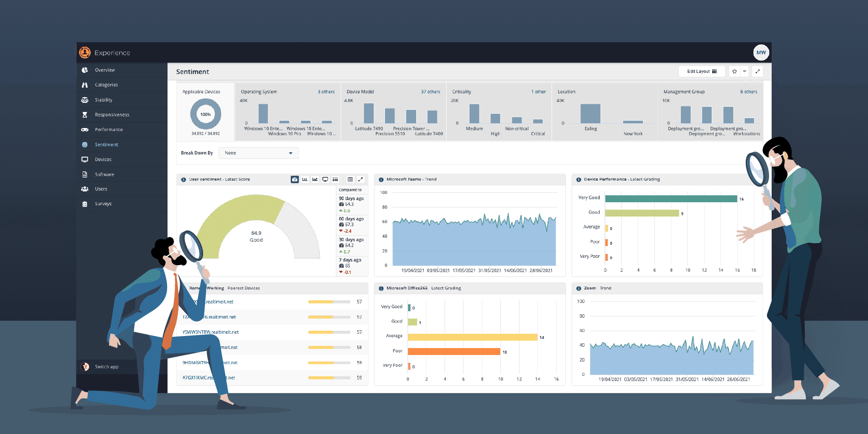Click the Surveys clipboard icon in sidebar
The width and height of the screenshot is (868, 434).
[85, 204]
